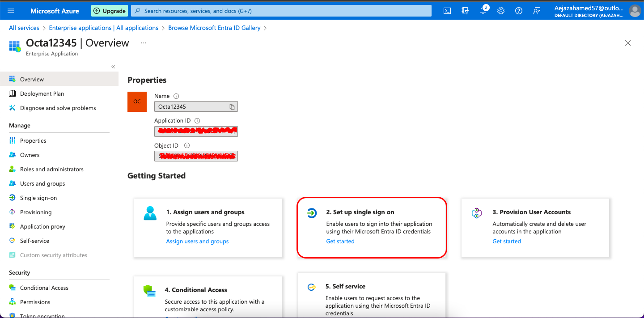
Task: Click the Microsoft Azure home title
Action: pos(55,11)
